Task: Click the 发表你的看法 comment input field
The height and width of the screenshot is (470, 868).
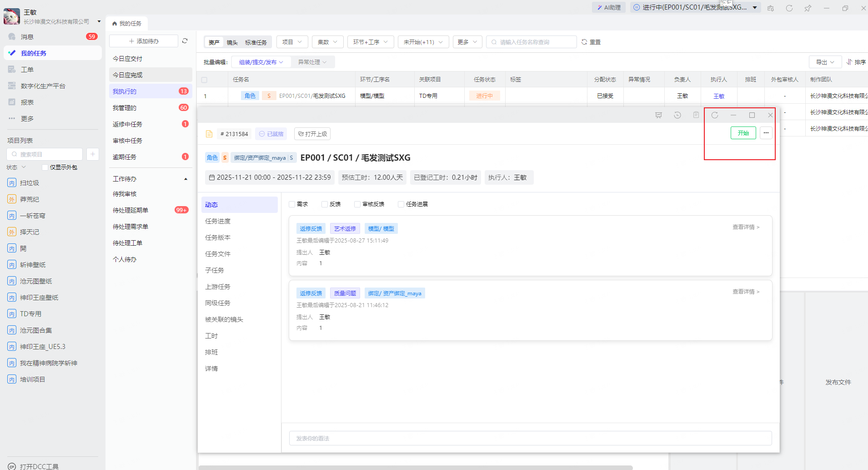Action: [530, 438]
